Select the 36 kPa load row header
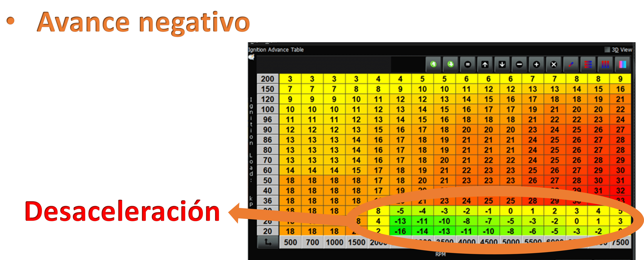This screenshot has width=644, height=260. coord(268,201)
